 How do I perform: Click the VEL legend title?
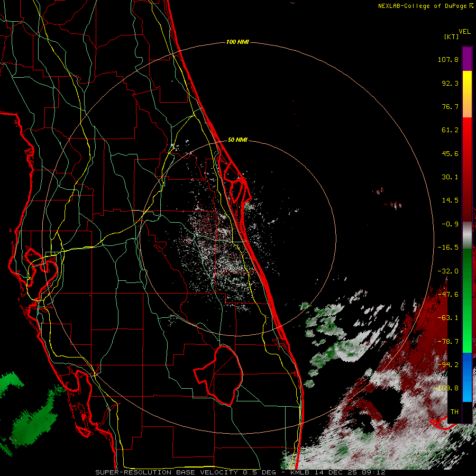[x=464, y=31]
